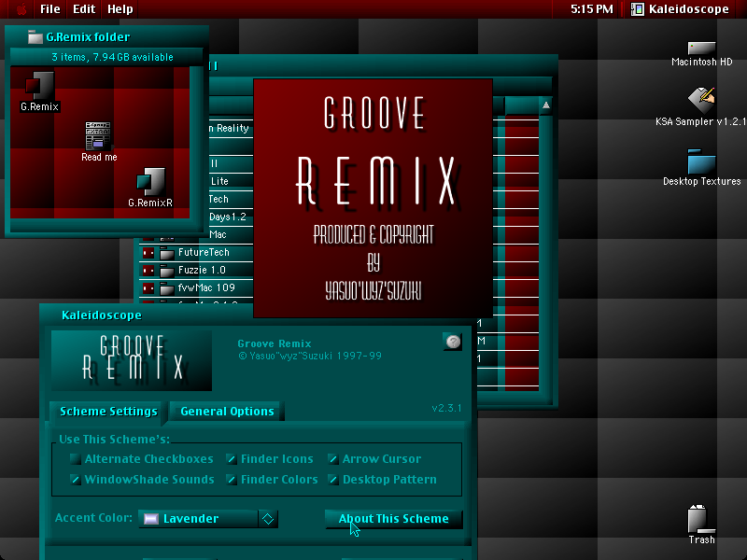Click the folder icon beside Fuzzie 1.0
Image resolution: width=747 pixels, height=560 pixels.
[x=167, y=271]
